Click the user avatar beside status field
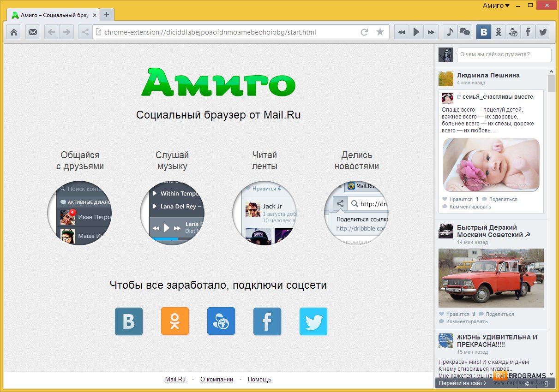Screen dimensions: 559x392 pos(446,54)
